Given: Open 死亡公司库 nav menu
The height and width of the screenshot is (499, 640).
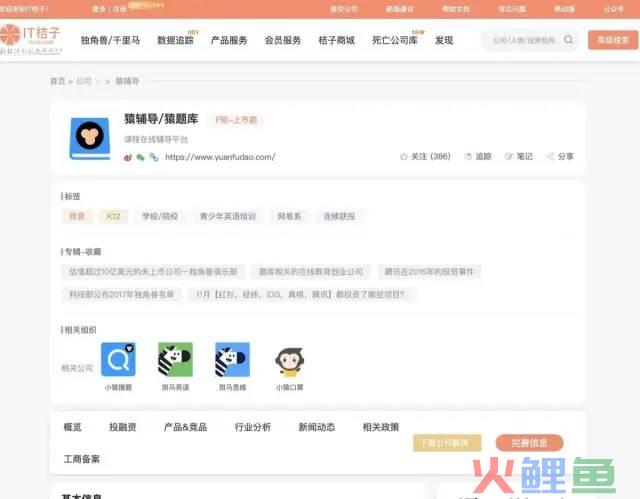Looking at the screenshot, I should (395, 40).
